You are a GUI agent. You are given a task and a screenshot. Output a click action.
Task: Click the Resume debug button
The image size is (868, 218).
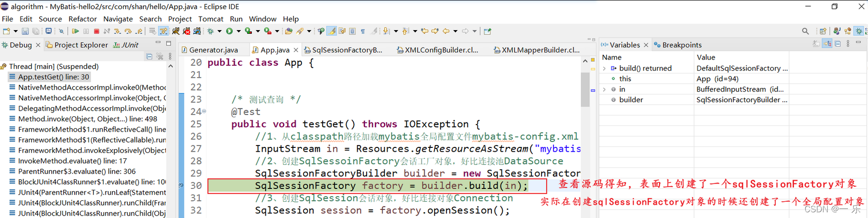76,31
